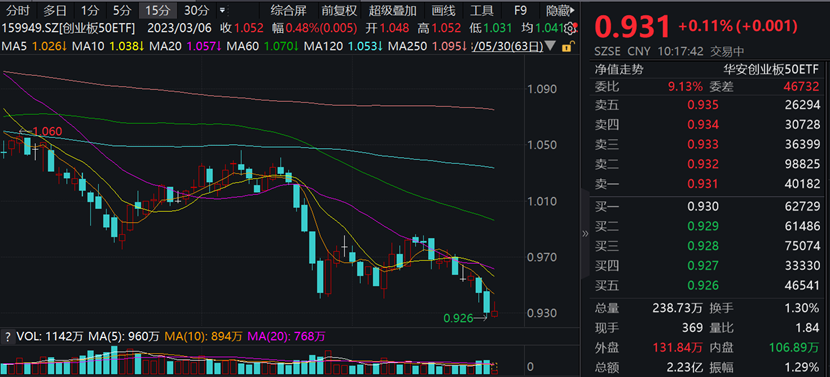Click the 0.926 low price marker

point(458,318)
